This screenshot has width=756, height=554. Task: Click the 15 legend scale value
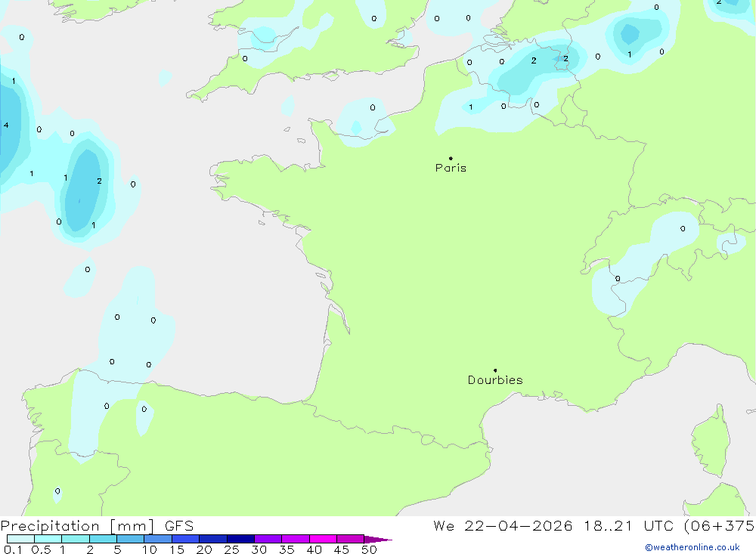(177, 549)
